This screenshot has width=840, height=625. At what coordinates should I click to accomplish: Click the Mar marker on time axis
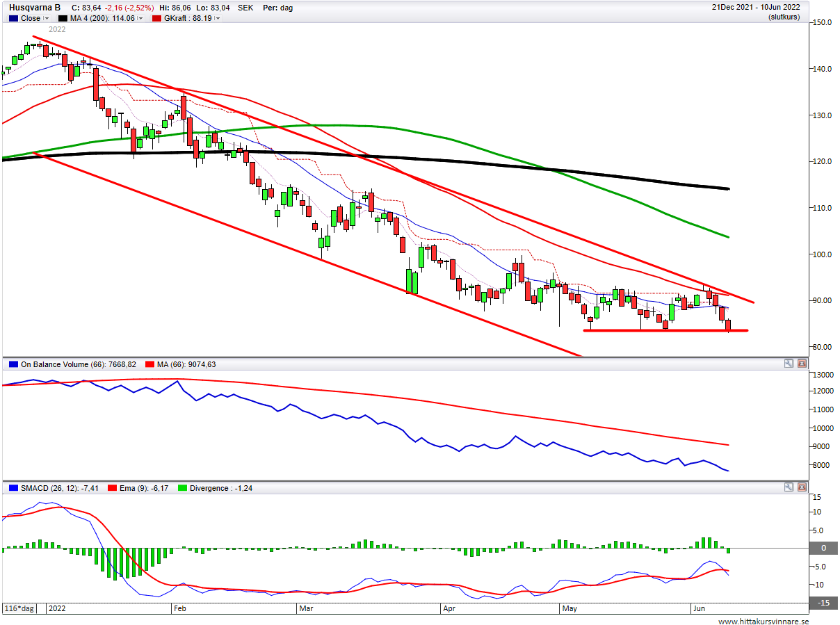pos(305,608)
